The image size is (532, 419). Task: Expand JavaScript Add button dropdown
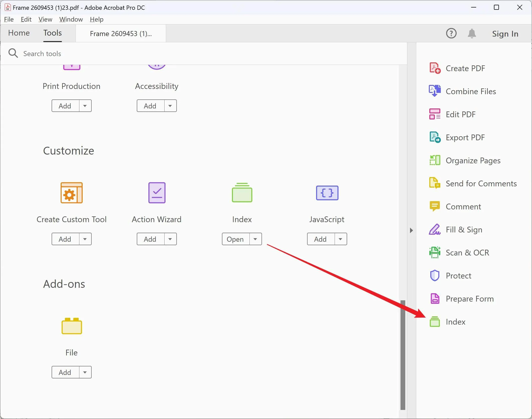(x=340, y=239)
